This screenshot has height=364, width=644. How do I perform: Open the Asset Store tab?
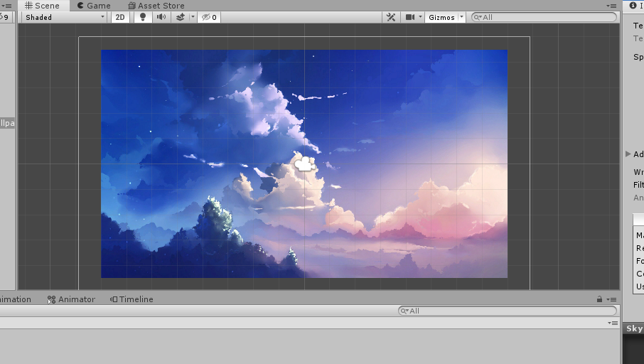point(156,6)
